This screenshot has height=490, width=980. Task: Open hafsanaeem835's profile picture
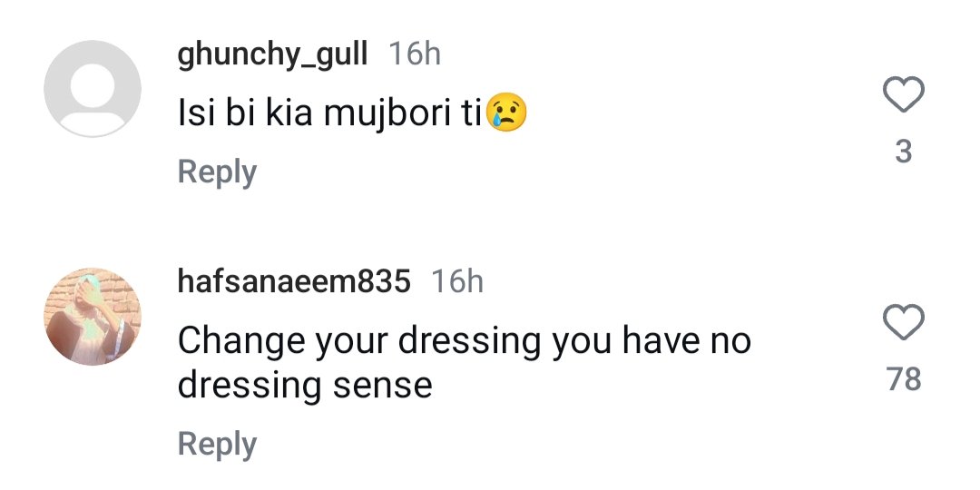tap(93, 316)
